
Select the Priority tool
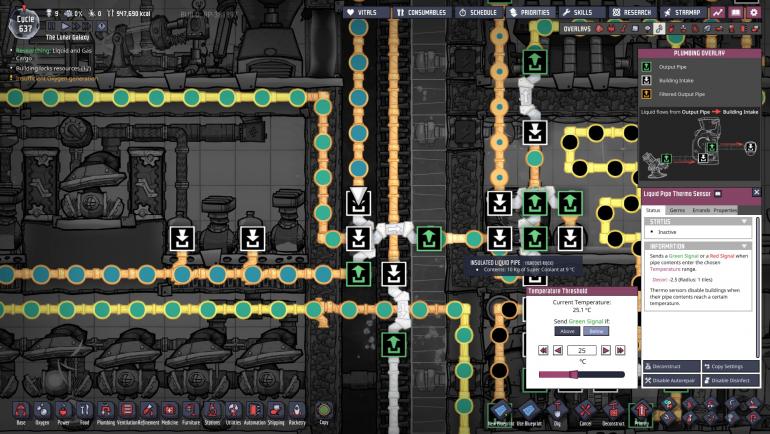[641, 412]
